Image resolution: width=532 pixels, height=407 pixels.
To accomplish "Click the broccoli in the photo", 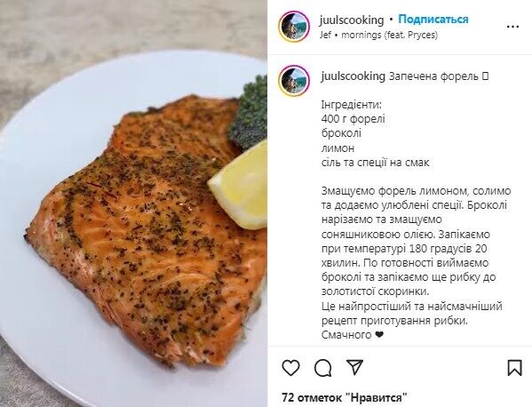I will click(x=249, y=112).
